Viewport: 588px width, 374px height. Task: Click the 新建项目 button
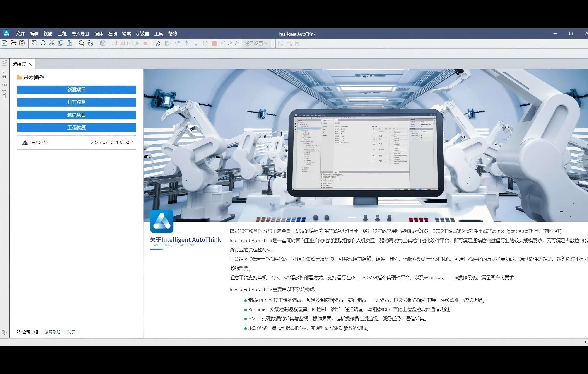click(76, 90)
